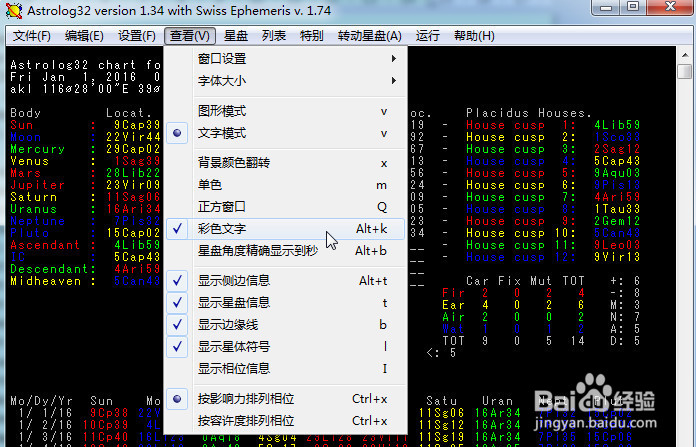This screenshot has height=447, width=696.
Task: Close the Astrolog32 window
Action: click(670, 7)
